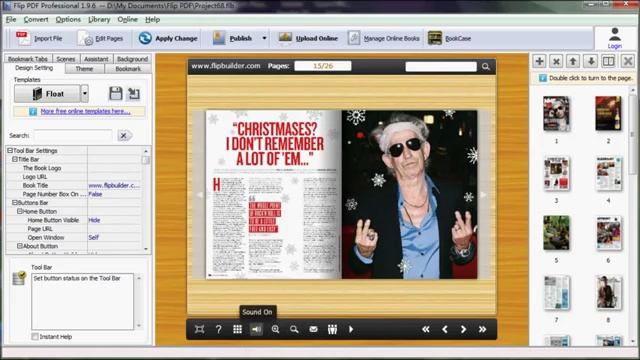The height and width of the screenshot is (360, 640).
Task: Collapse the Title Bar node
Action: (x=15, y=159)
